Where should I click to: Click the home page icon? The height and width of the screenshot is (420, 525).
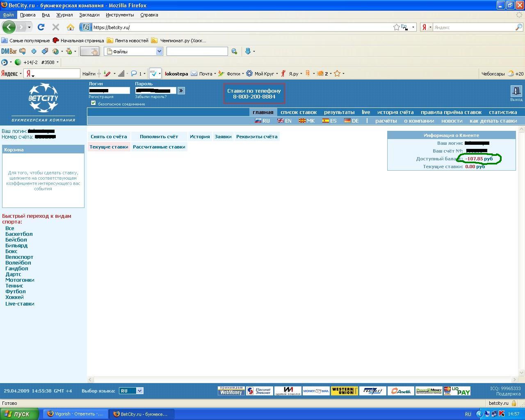click(x=71, y=27)
